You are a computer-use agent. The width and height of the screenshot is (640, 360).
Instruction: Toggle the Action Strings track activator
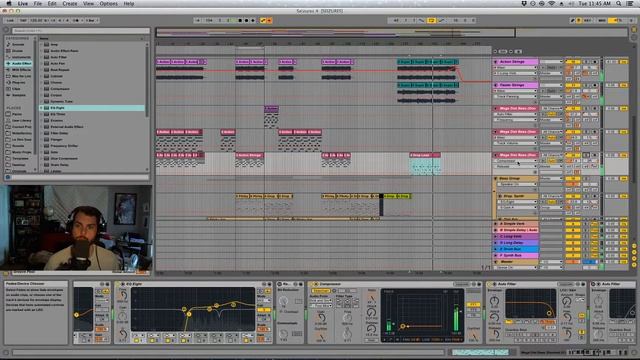pyautogui.click(x=572, y=62)
